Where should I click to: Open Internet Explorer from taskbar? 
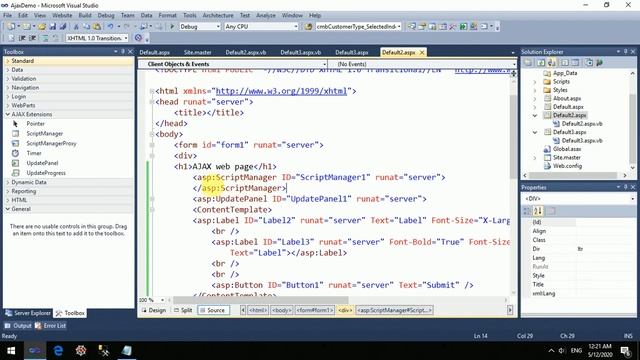tap(58, 351)
